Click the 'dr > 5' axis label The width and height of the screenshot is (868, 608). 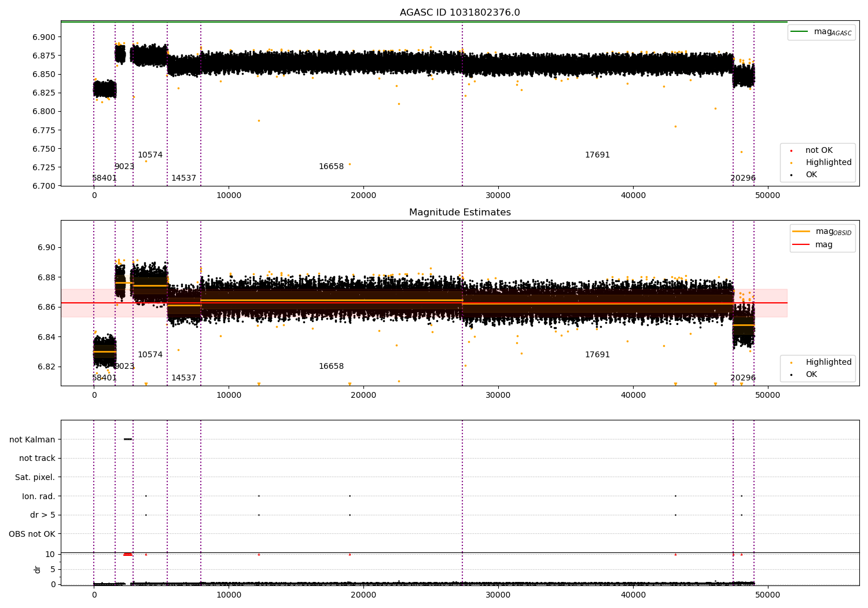(x=43, y=515)
